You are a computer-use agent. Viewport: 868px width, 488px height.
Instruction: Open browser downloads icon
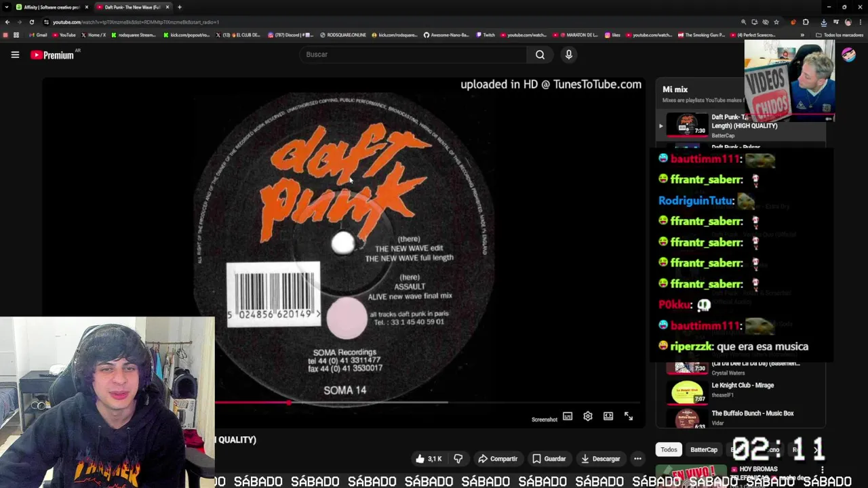coord(823,22)
